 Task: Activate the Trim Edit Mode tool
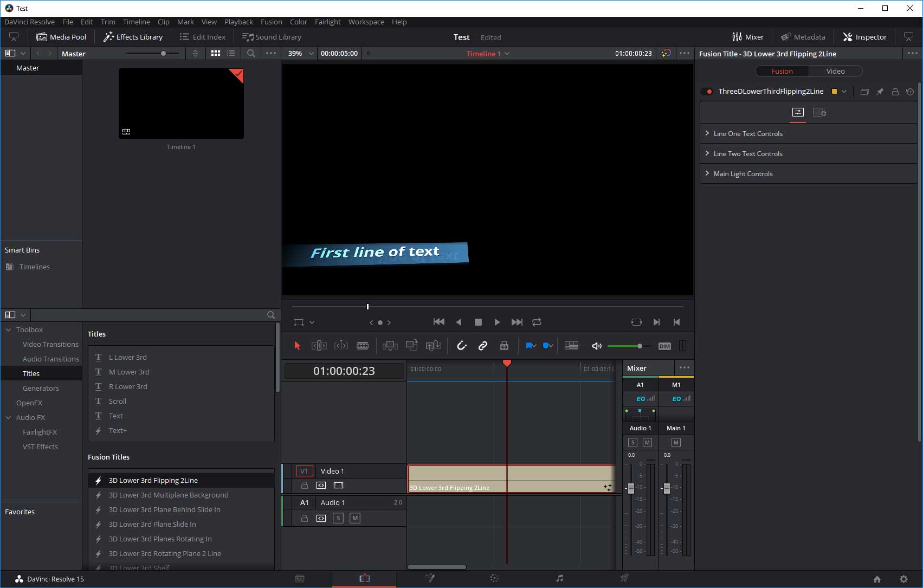[319, 346]
